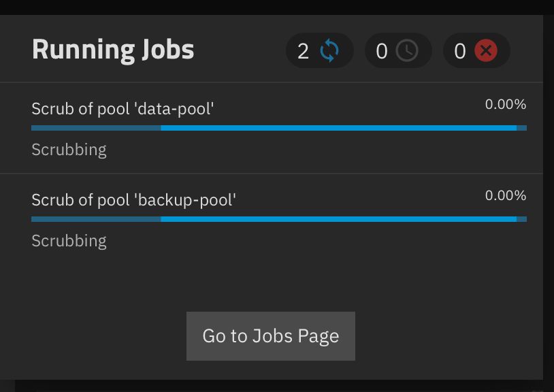Click the 0.00% percentage of backup-pool scrub
The height and width of the screenshot is (392, 554).
tap(505, 195)
